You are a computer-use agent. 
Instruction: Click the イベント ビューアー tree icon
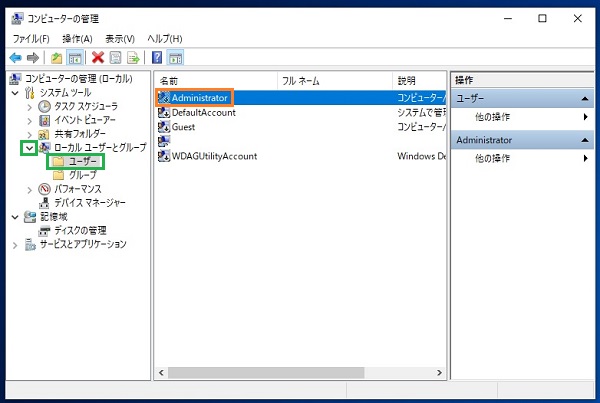44,121
